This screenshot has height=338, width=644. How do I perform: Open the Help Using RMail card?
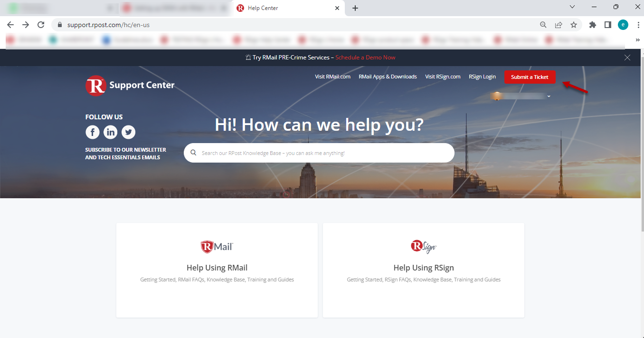coord(217,270)
